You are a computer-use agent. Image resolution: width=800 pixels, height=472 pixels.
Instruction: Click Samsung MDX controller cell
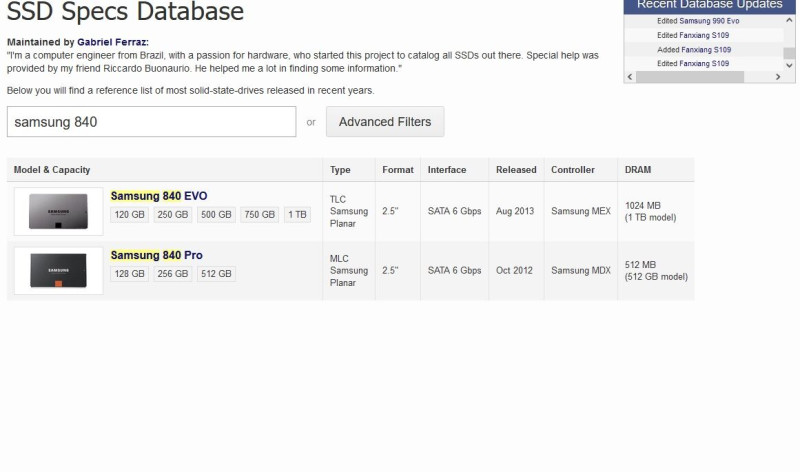pyautogui.click(x=581, y=270)
